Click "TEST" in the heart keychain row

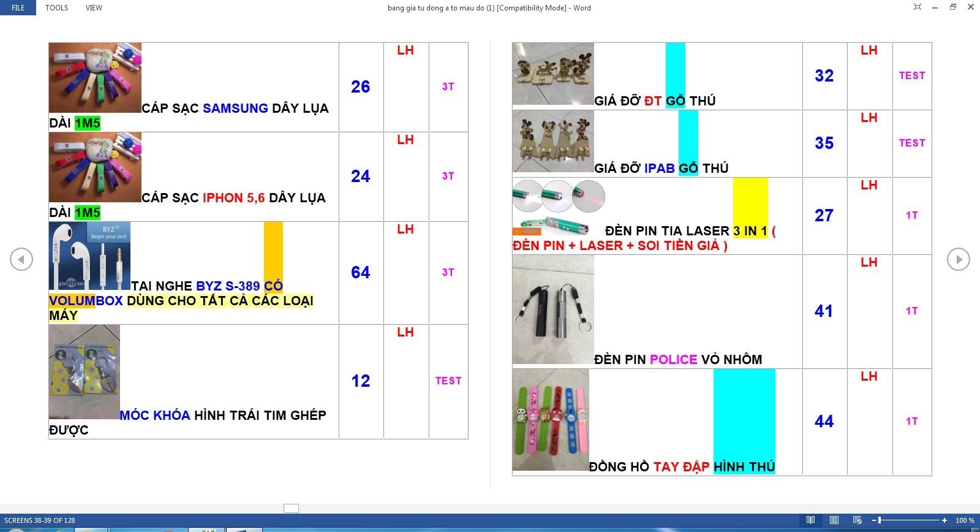(x=448, y=381)
